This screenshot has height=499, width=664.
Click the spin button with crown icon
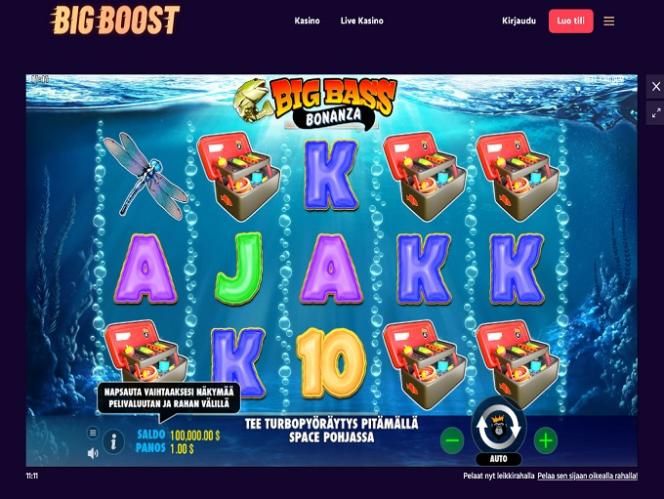(x=499, y=426)
